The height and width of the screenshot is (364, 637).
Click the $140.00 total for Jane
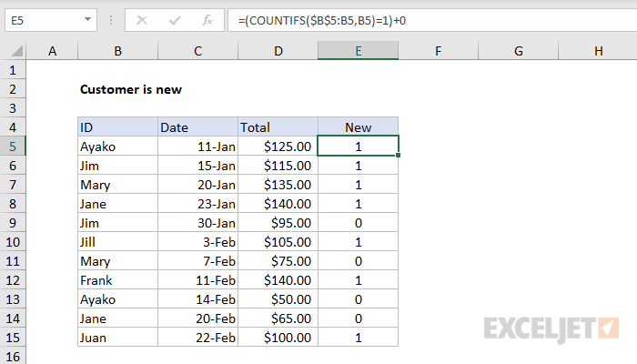(278, 204)
